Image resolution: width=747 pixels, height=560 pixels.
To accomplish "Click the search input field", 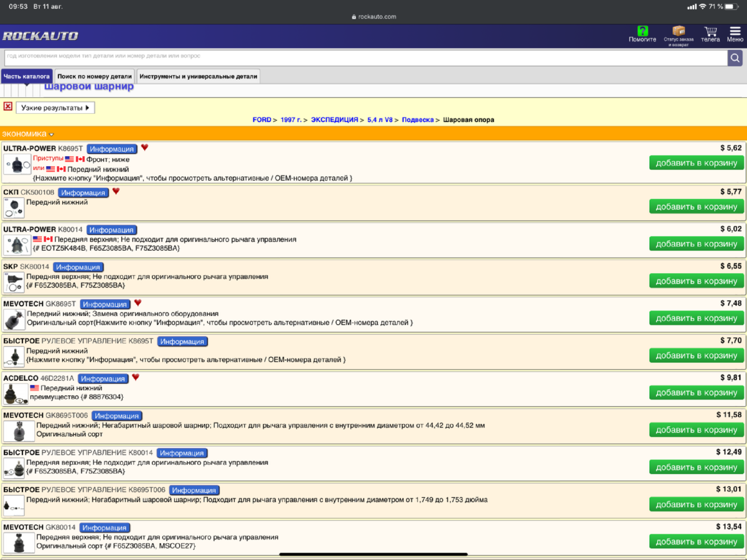I will coord(365,58).
